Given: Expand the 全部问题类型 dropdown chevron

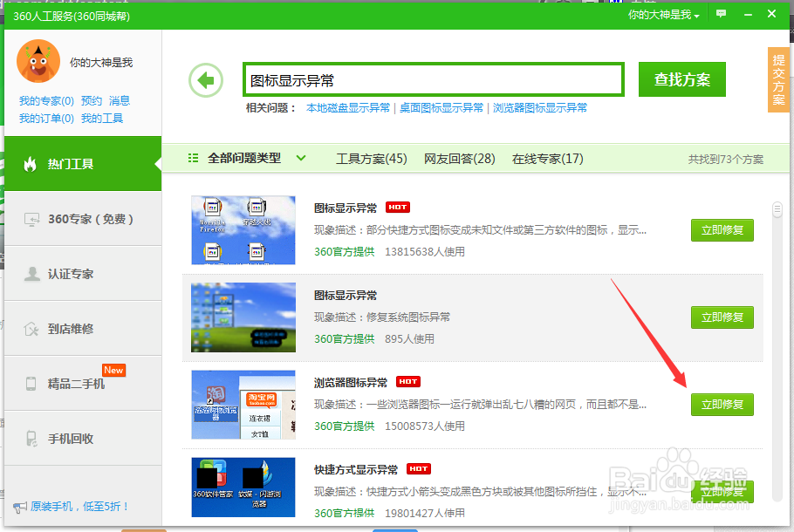Looking at the screenshot, I should [301, 158].
